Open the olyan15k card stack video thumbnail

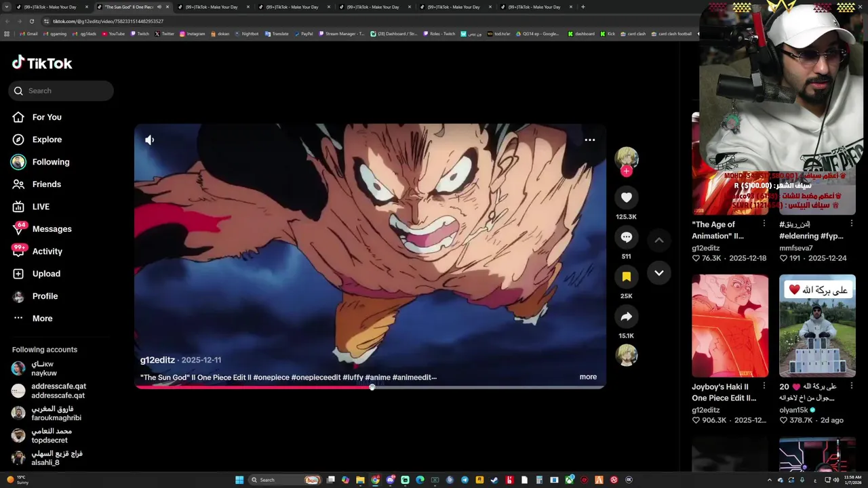point(817,325)
